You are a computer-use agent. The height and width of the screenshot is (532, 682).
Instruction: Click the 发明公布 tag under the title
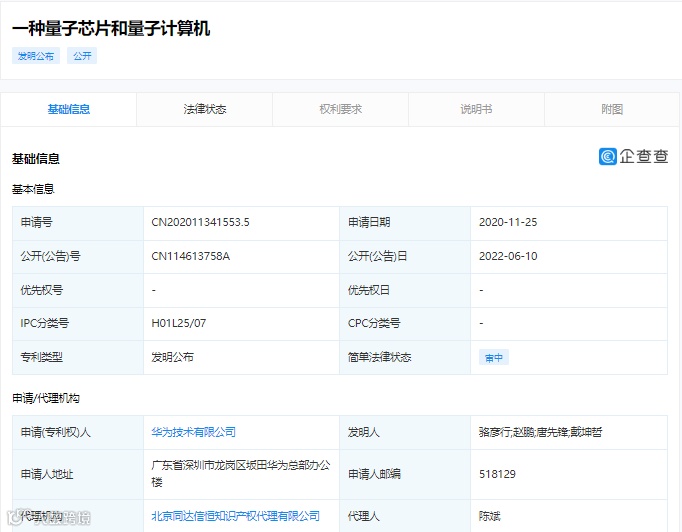click(x=36, y=56)
